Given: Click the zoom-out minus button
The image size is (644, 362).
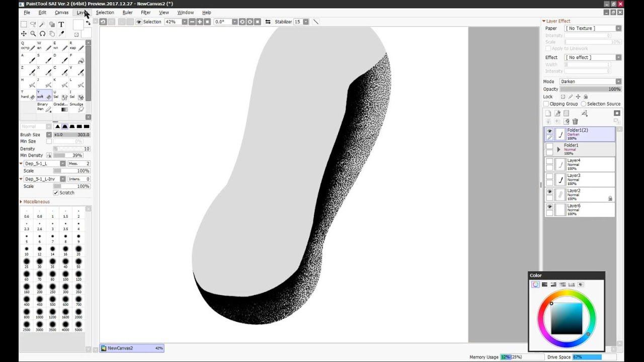Looking at the screenshot, I should point(192,22).
